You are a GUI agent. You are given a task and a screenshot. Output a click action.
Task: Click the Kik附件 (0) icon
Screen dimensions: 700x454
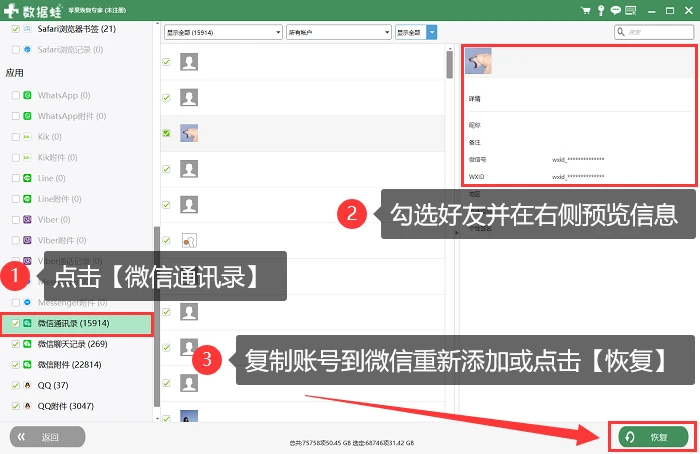coord(27,158)
